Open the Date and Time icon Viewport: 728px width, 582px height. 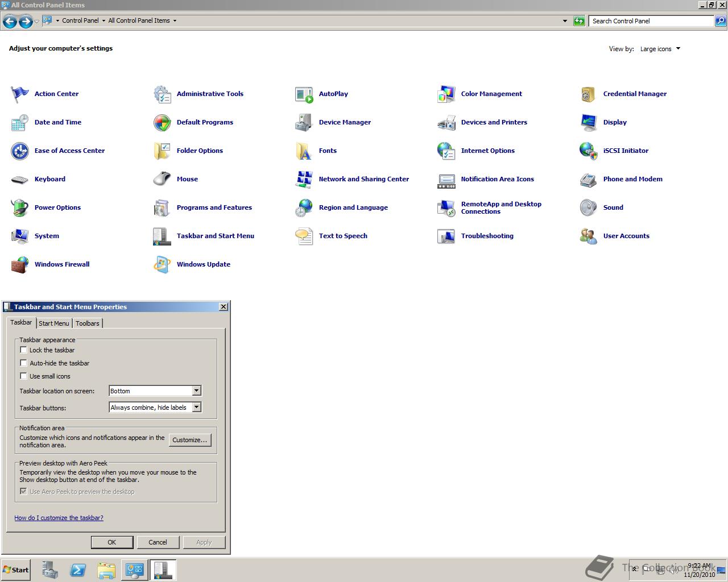pos(20,122)
